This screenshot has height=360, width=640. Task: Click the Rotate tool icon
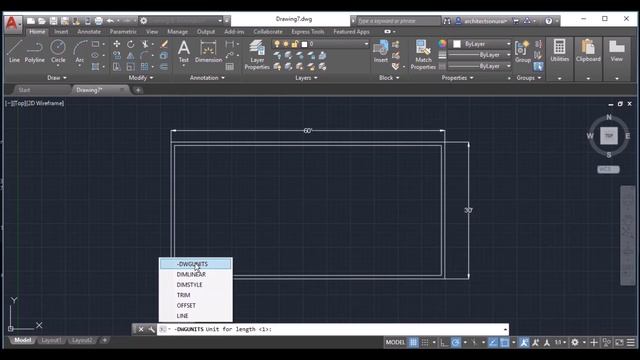point(130,44)
